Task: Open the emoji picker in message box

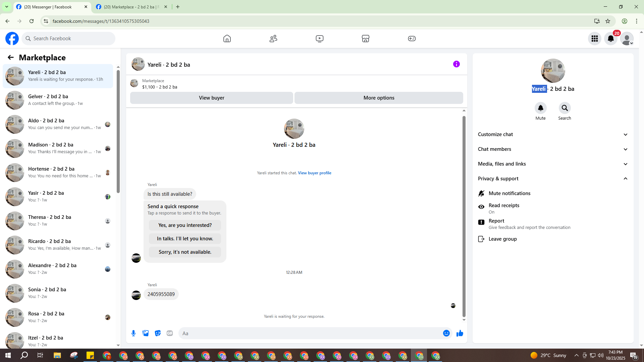Action: [x=446, y=333]
